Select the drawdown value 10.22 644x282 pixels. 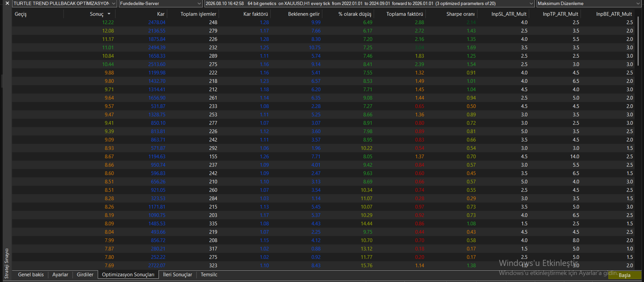click(x=367, y=148)
